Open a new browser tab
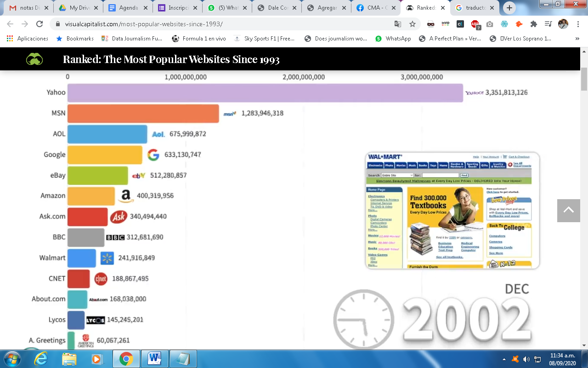The width and height of the screenshot is (588, 368). click(x=509, y=8)
